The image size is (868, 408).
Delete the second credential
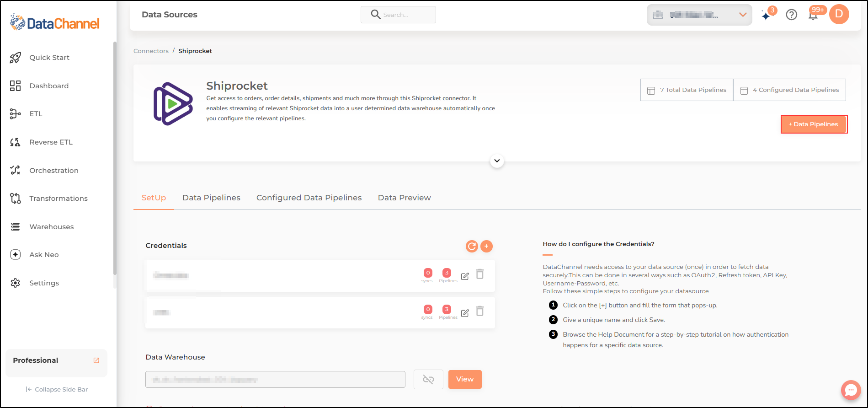pyautogui.click(x=480, y=311)
